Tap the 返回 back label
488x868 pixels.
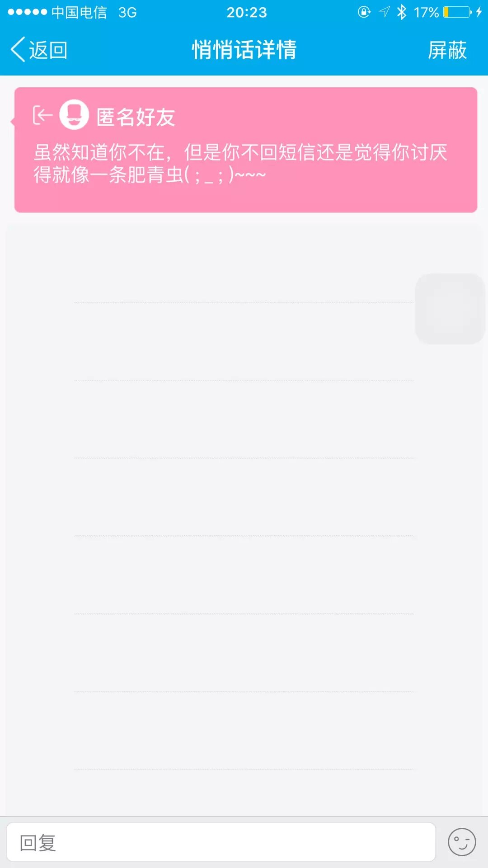48,50
